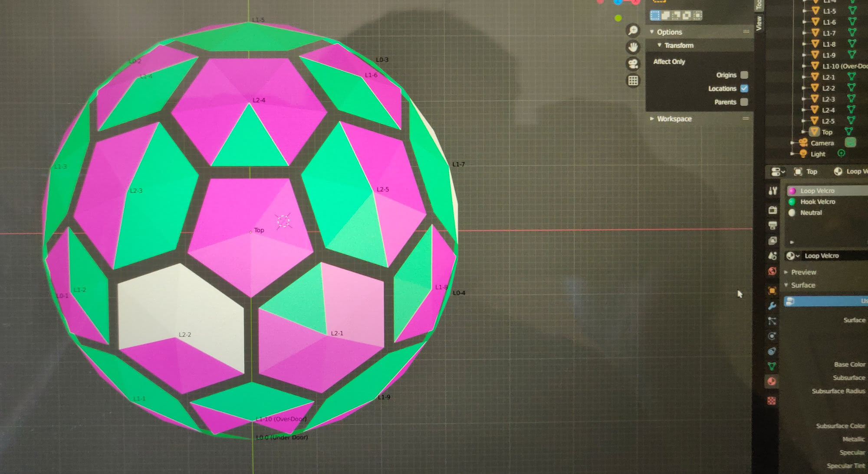
Task: Open the Material properties sphere icon
Action: coord(772,382)
